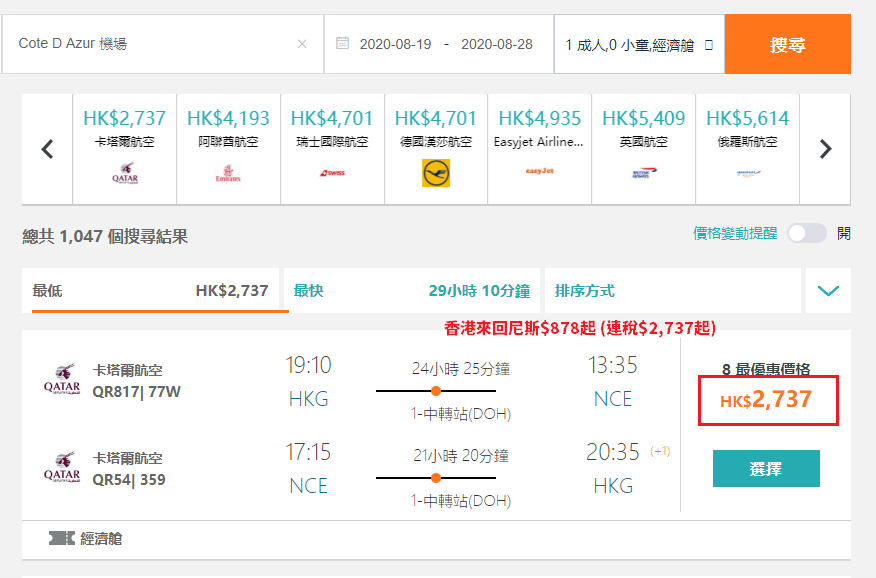Click Qatar logo beside QR54 flight

(62, 467)
